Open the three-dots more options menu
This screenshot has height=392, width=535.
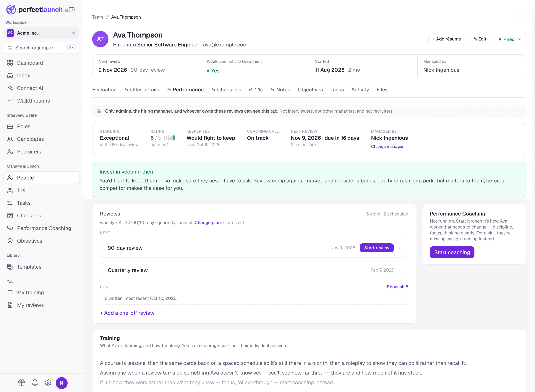pyautogui.click(x=521, y=17)
